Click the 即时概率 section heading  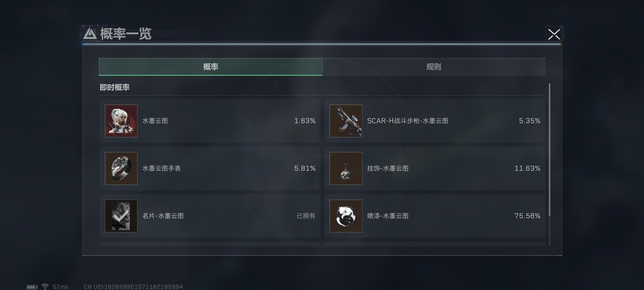point(115,87)
